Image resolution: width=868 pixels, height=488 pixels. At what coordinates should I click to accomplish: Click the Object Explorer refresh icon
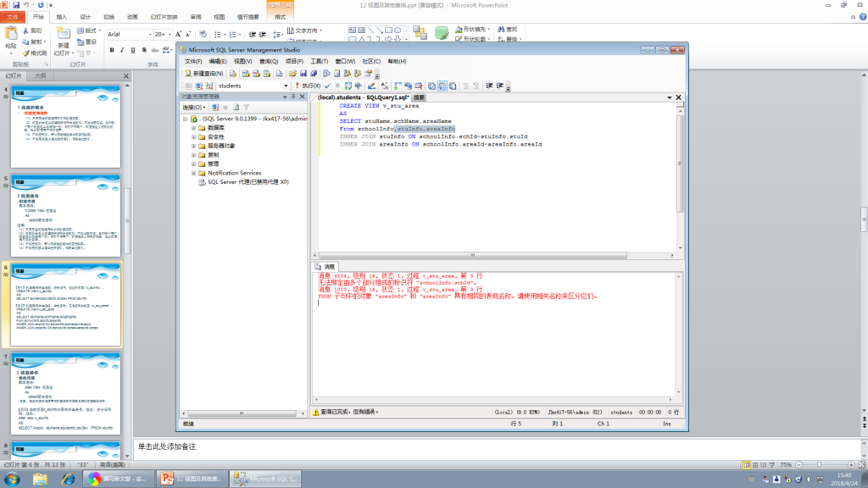pos(236,108)
